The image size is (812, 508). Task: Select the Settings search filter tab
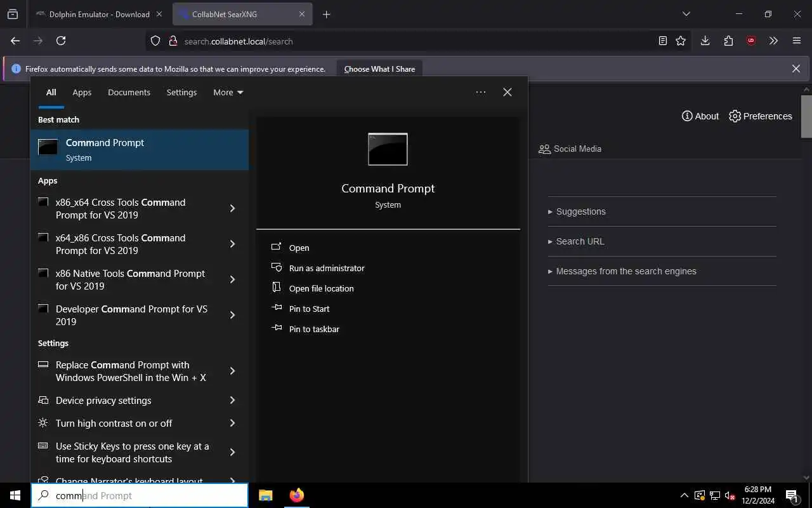181,92
